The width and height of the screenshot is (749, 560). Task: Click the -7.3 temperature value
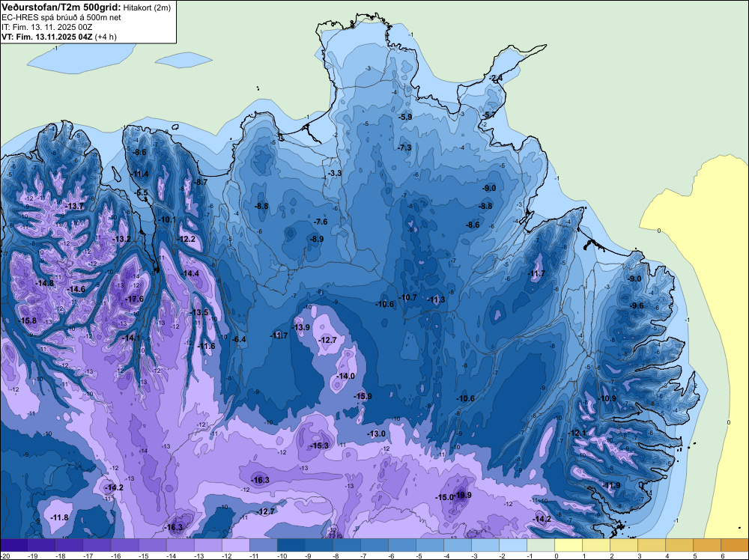tap(404, 148)
